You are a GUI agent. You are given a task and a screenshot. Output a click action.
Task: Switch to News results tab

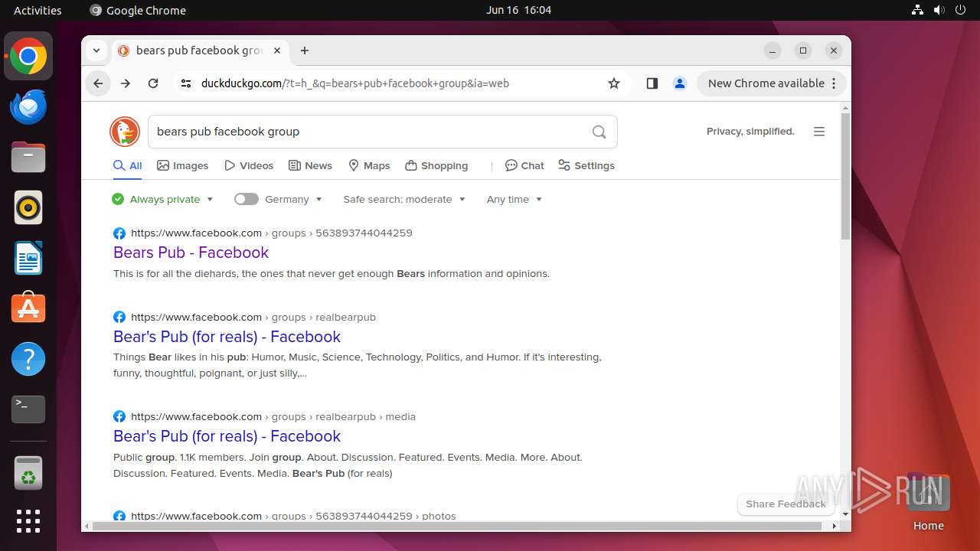pyautogui.click(x=310, y=165)
